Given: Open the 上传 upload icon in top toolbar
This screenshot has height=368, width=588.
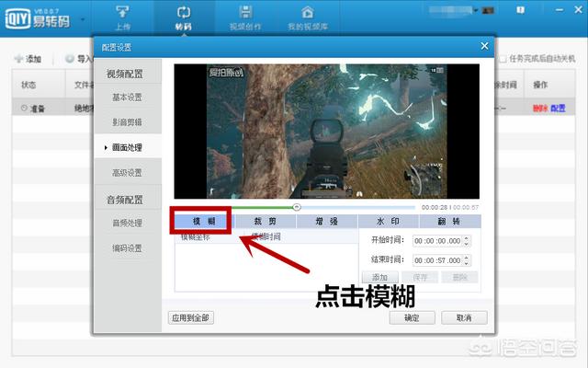Looking at the screenshot, I should pyautogui.click(x=122, y=17).
